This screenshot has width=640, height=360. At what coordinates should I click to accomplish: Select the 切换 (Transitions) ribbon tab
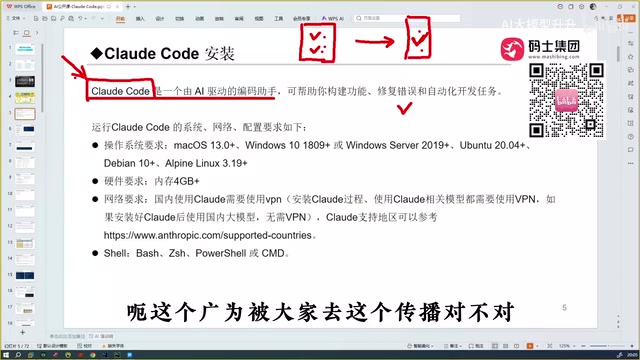pyautogui.click(x=180, y=19)
